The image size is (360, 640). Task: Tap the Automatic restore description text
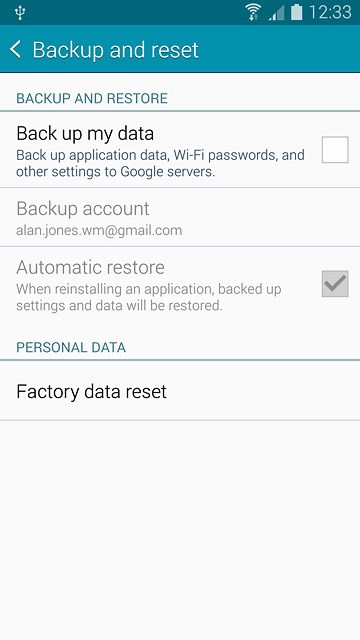tap(149, 297)
